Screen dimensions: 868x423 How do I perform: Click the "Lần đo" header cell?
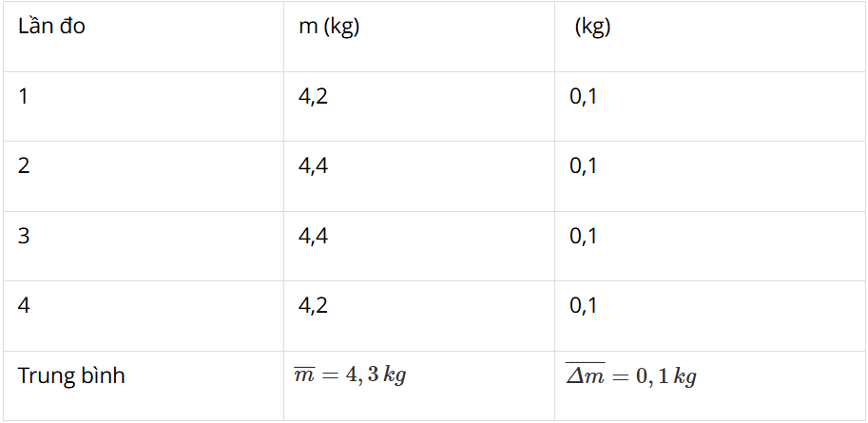click(x=51, y=27)
